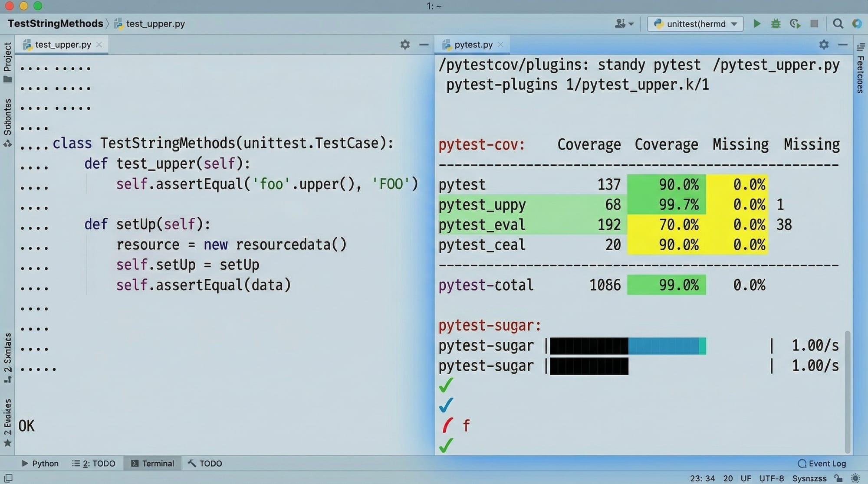The image size is (868, 484).
Task: Toggle tool window visibility at the bottom-left corner
Action: click(x=8, y=478)
